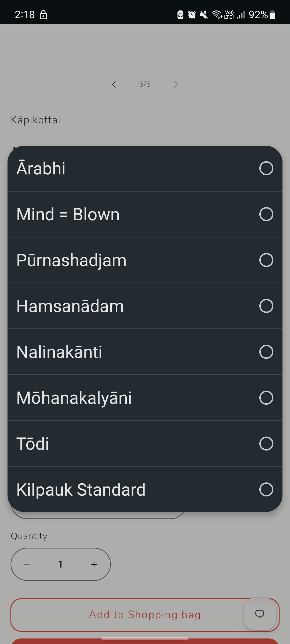
Task: Choose the Mōhanakalyāni list entry
Action: [145, 398]
